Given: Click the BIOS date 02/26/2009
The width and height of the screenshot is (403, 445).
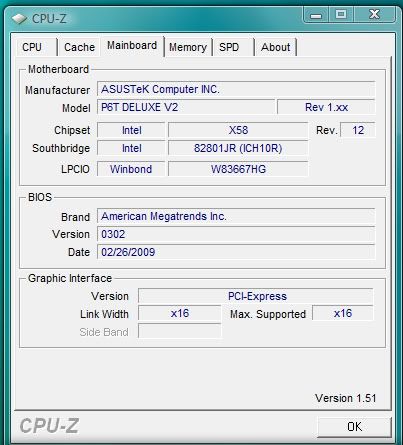Looking at the screenshot, I should (236, 252).
